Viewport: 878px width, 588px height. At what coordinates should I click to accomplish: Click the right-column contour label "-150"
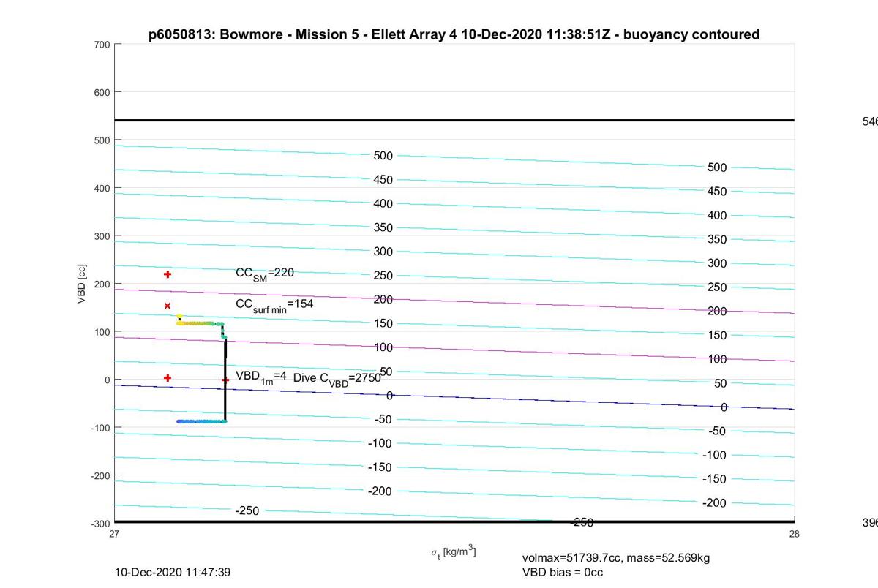714,479
